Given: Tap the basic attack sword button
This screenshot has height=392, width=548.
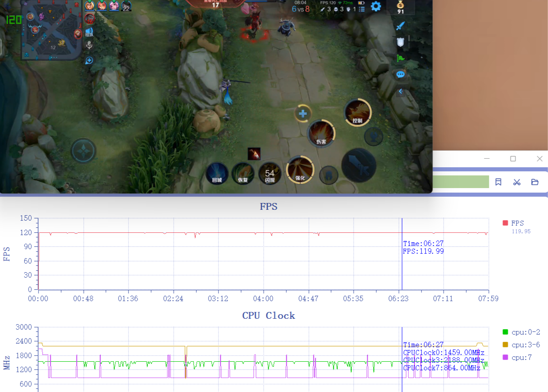Looking at the screenshot, I should coord(359,165).
